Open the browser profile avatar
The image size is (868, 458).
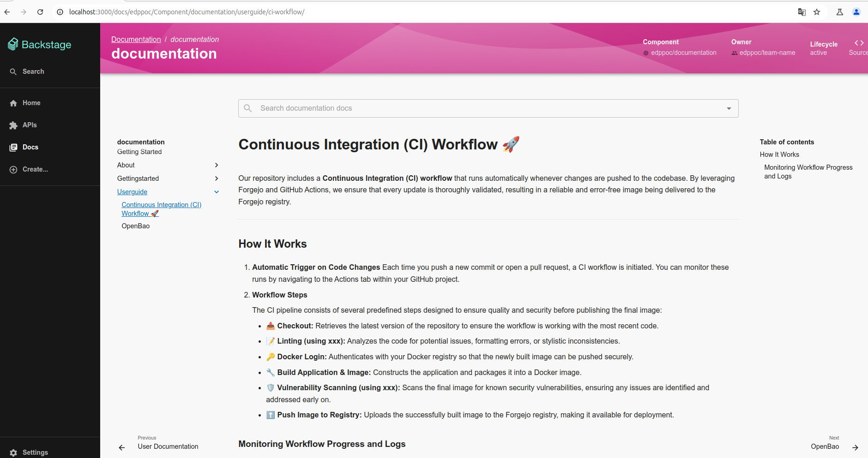click(856, 12)
